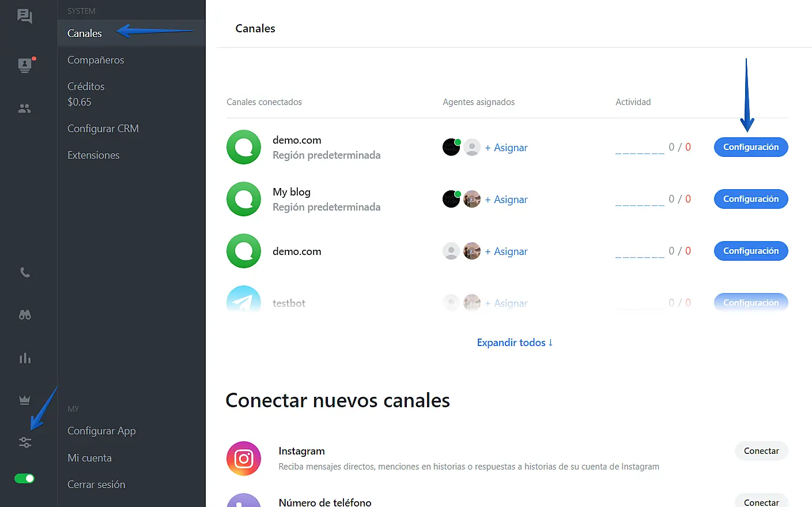Screen dimensions: 812x507
Task: Click Configuración for the My blog channel
Action: 750,199
